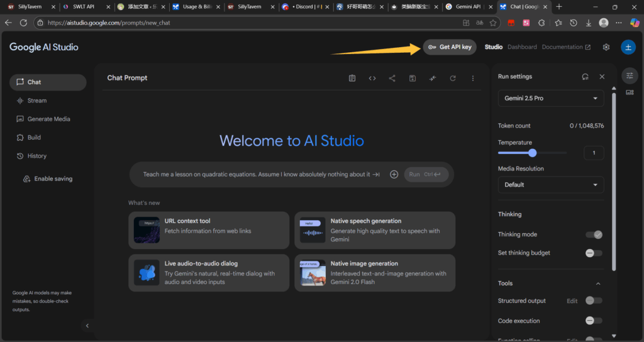Click the share prompt icon

[x=392, y=78]
